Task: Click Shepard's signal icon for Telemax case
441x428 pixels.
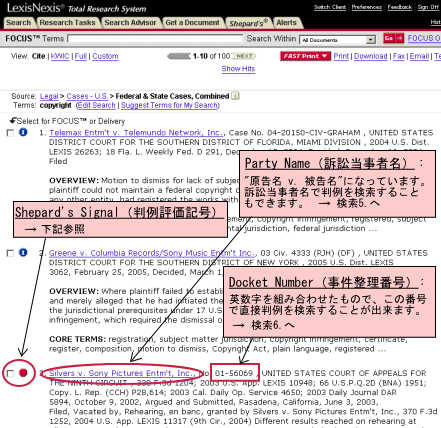Action: [x=23, y=132]
